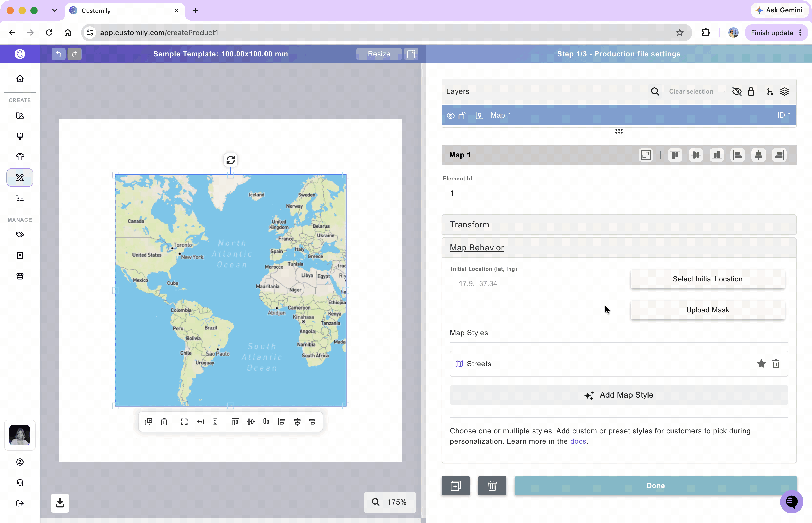
Task: Duplicate element from floating canvas toolbar
Action: click(148, 421)
